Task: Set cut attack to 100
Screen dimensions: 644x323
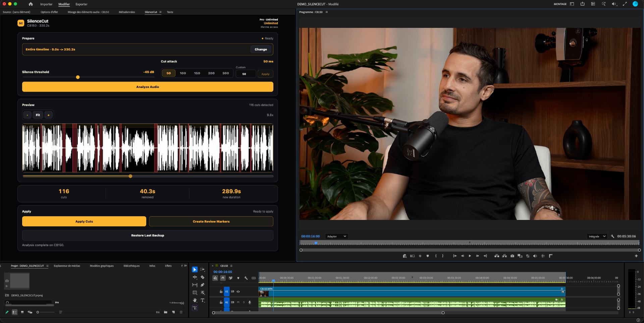Action: pyautogui.click(x=183, y=73)
